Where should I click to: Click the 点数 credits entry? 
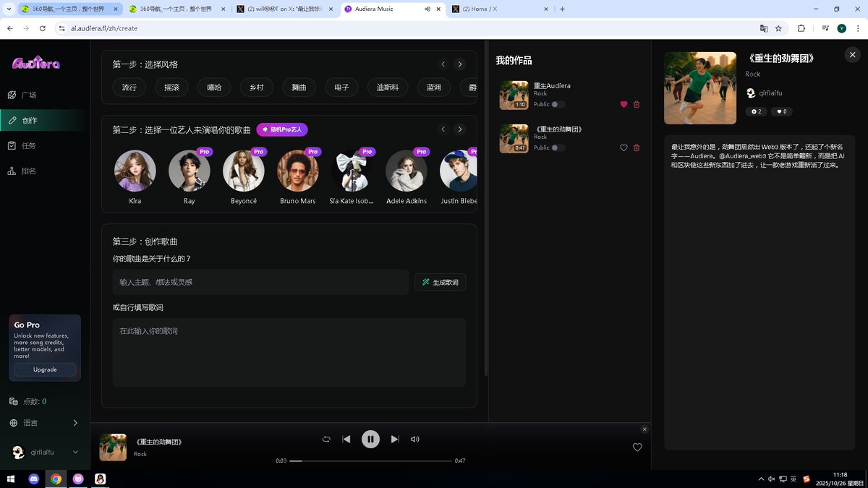point(27,401)
